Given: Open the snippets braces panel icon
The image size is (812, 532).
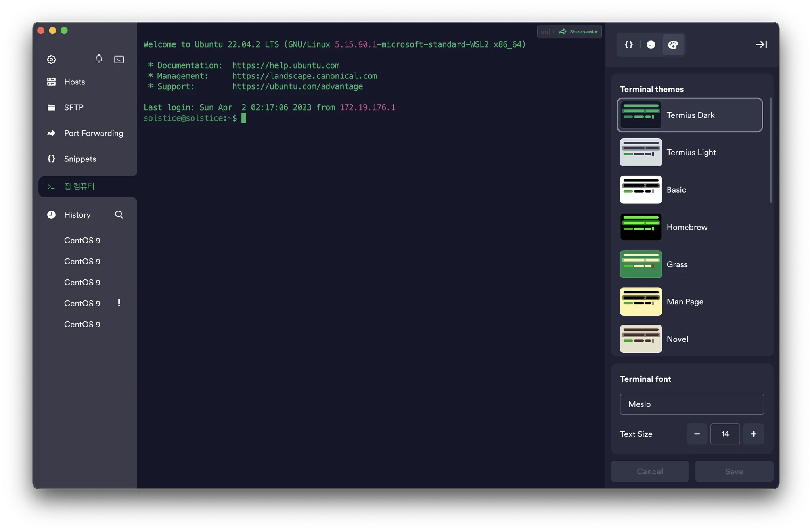Looking at the screenshot, I should tap(629, 44).
